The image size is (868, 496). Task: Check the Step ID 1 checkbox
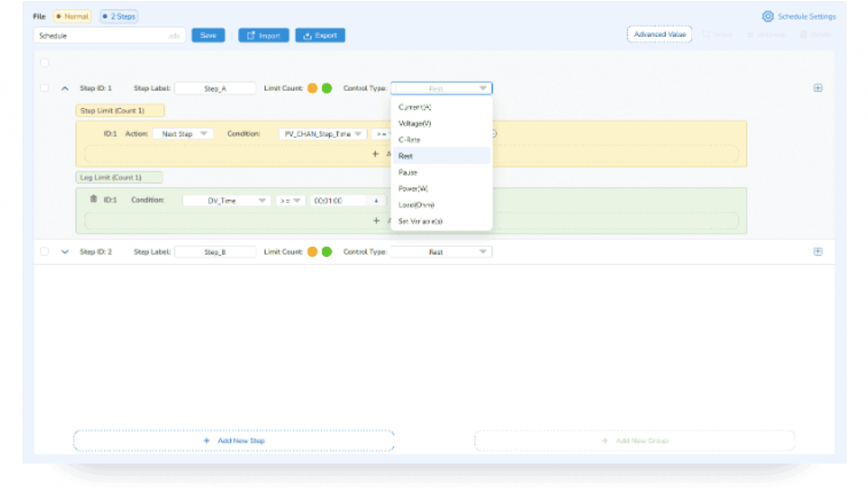pos(45,88)
